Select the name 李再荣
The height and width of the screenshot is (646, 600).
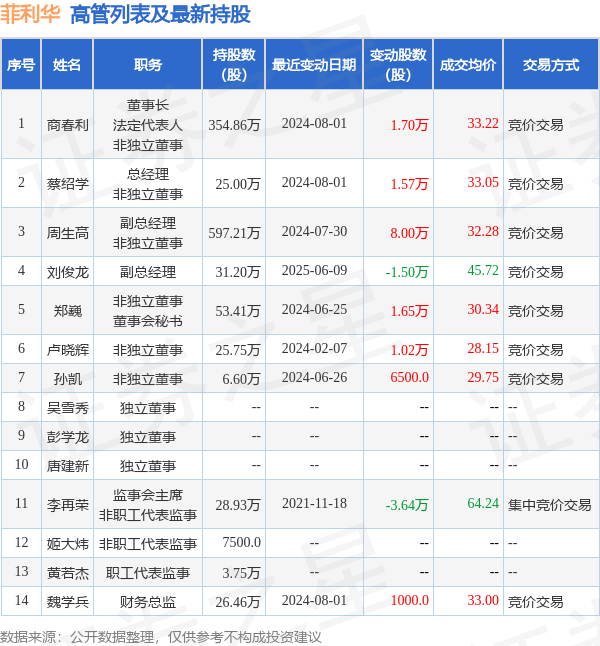coord(68,505)
